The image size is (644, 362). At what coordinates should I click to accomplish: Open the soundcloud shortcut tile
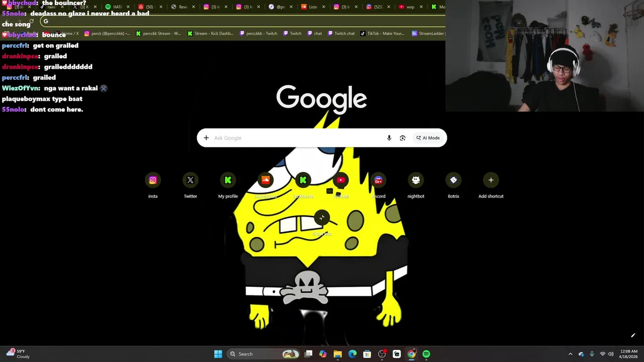tap(266, 186)
